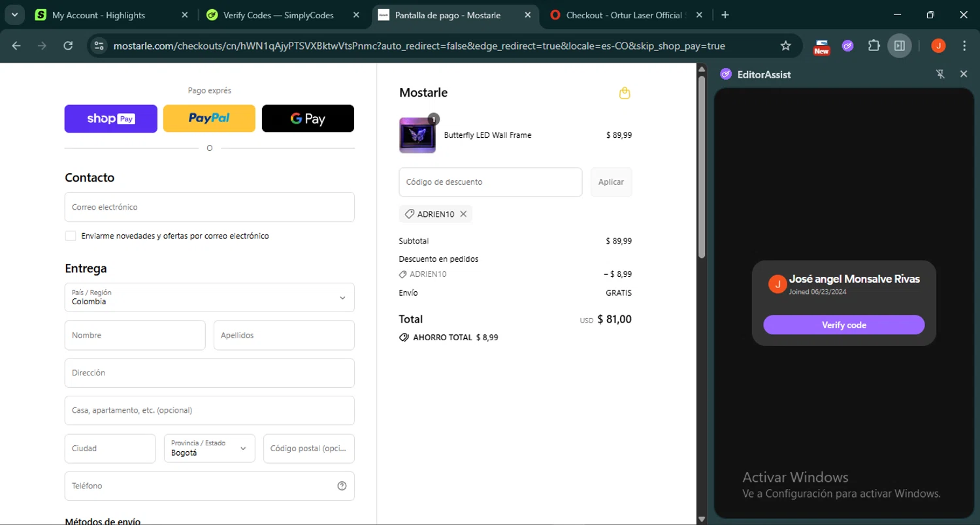Focus the Nombre field

pos(135,335)
